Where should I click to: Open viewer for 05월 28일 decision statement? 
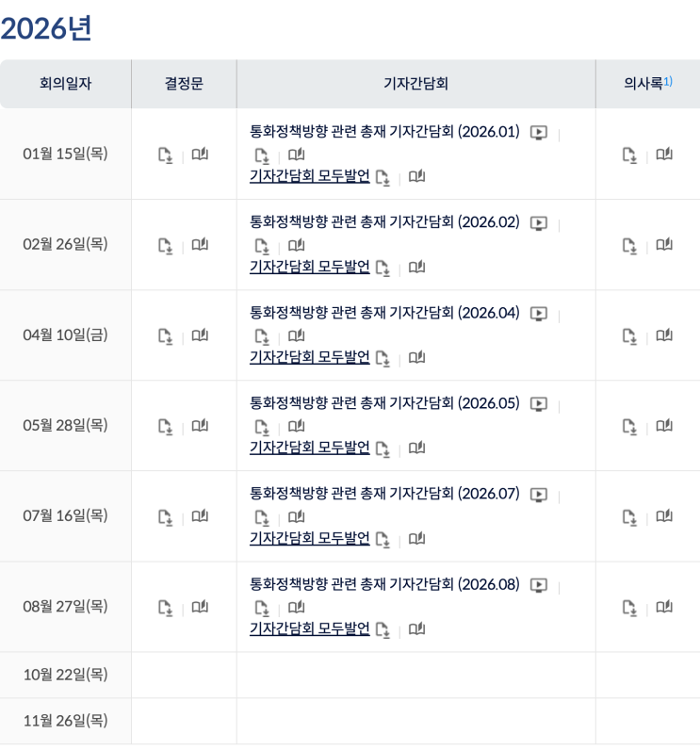200,426
